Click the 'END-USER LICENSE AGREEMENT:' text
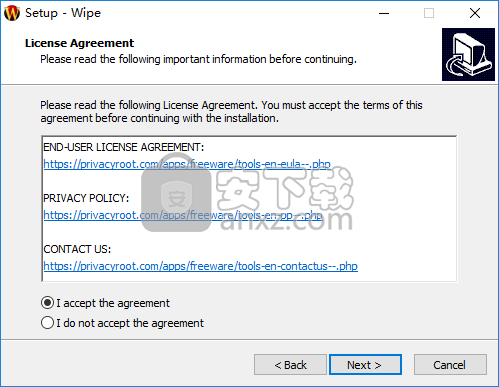Viewport: 499px width, 387px height. click(x=124, y=147)
